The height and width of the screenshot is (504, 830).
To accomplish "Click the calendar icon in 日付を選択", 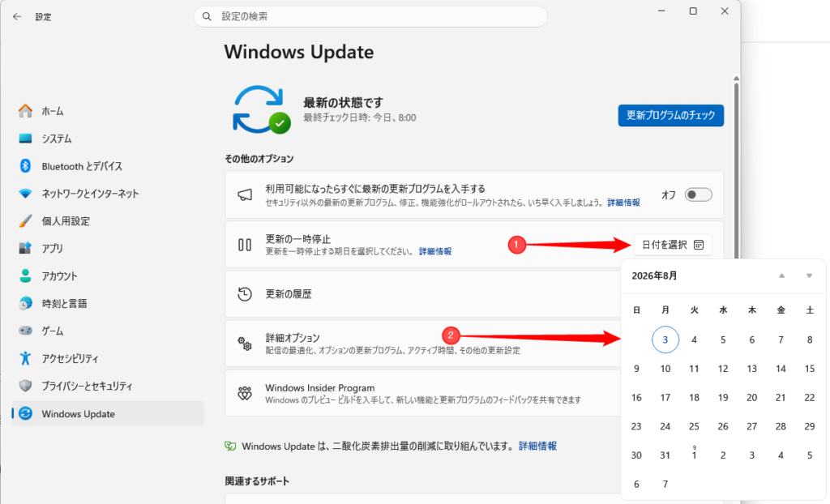I will [699, 245].
